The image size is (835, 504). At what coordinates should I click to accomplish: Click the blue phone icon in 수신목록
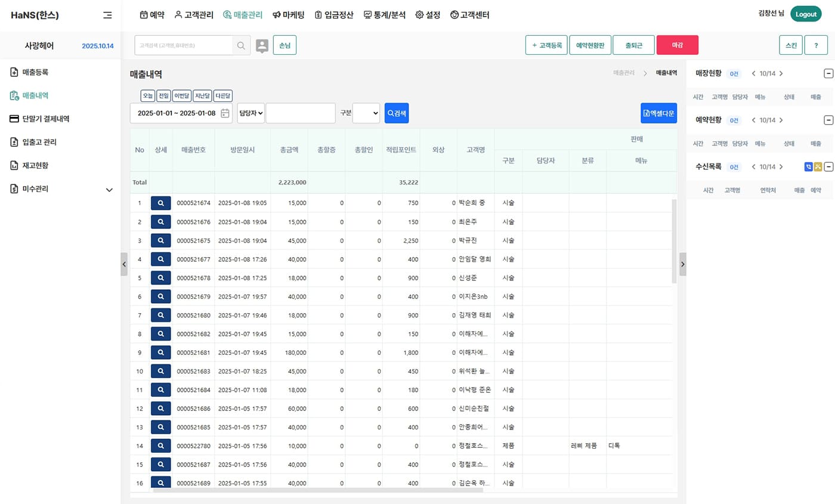808,167
